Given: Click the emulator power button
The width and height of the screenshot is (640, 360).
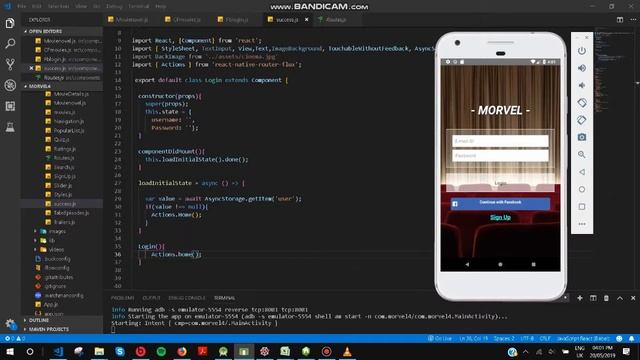Looking at the screenshot, I should click(582, 51).
